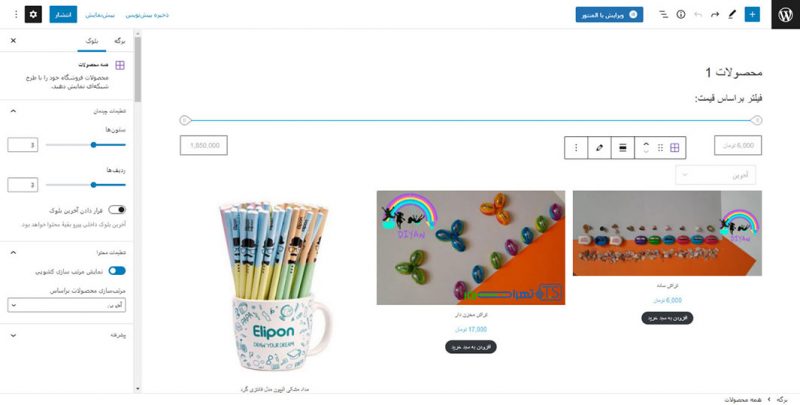Switch to the Page tab in sidebar
Image resolution: width=800 pixels, height=405 pixels.
[x=119, y=41]
